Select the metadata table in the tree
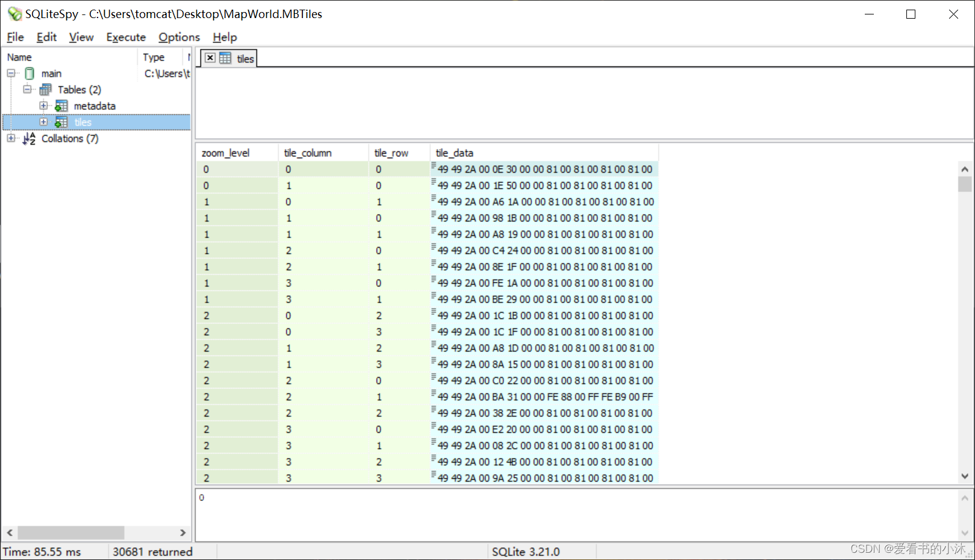The image size is (975, 560). [95, 106]
